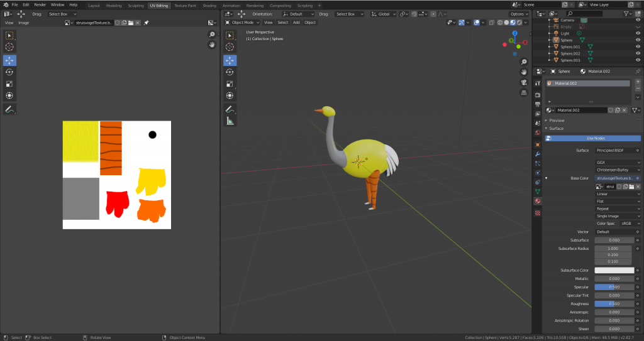Activate the Cursor tool in the UV editor
This screenshot has height=341, width=644.
click(9, 47)
